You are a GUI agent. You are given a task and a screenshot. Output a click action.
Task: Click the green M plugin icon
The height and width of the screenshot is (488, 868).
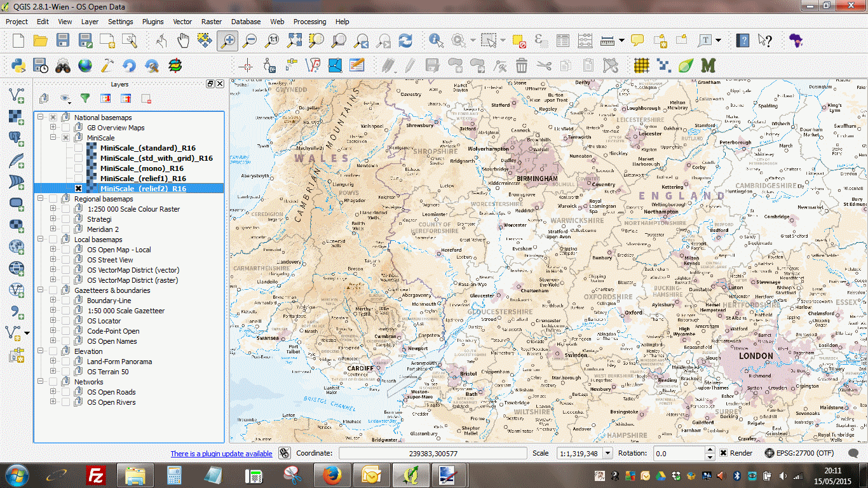(708, 65)
